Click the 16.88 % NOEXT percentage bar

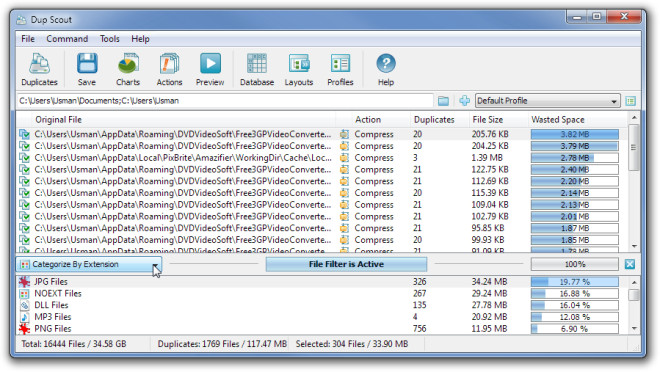(575, 293)
